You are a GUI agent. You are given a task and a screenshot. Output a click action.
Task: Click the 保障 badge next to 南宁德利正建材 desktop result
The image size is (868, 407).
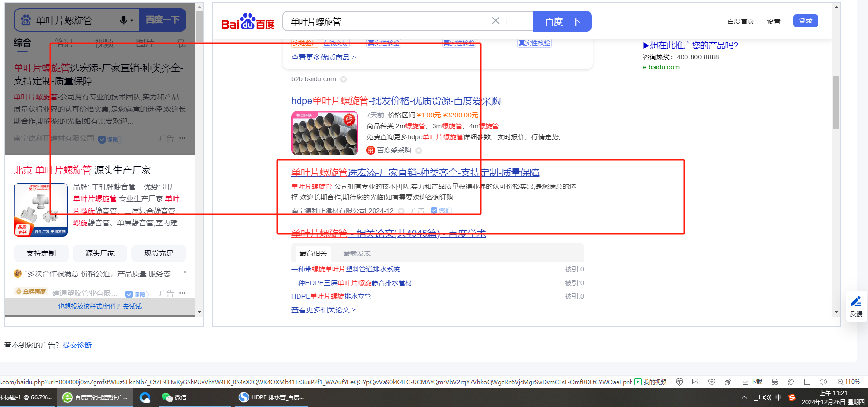441,210
